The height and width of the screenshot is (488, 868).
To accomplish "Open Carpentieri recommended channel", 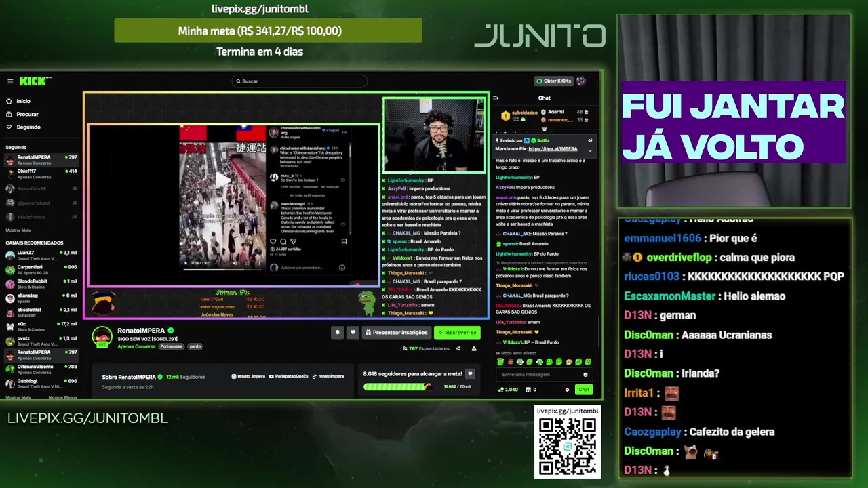I will point(41,269).
